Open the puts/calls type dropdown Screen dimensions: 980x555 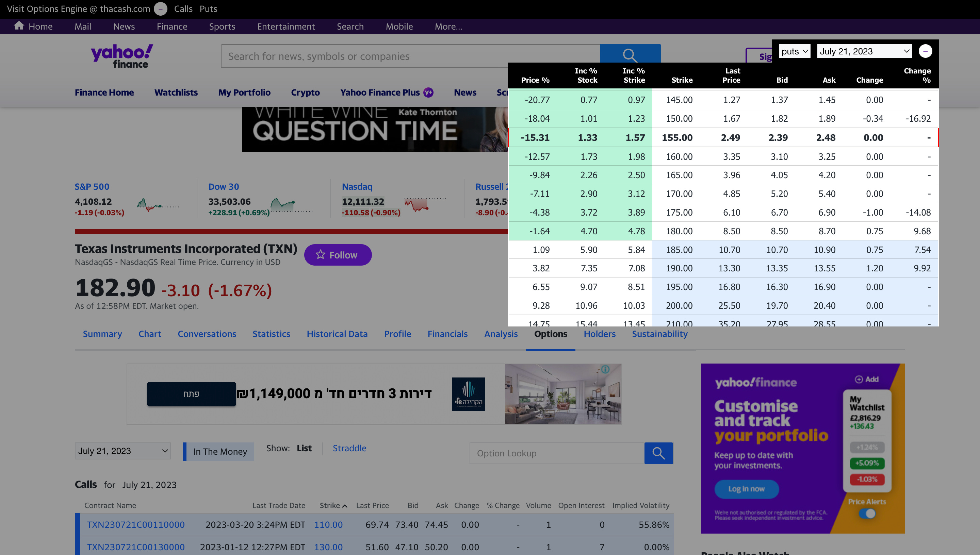[x=794, y=51]
